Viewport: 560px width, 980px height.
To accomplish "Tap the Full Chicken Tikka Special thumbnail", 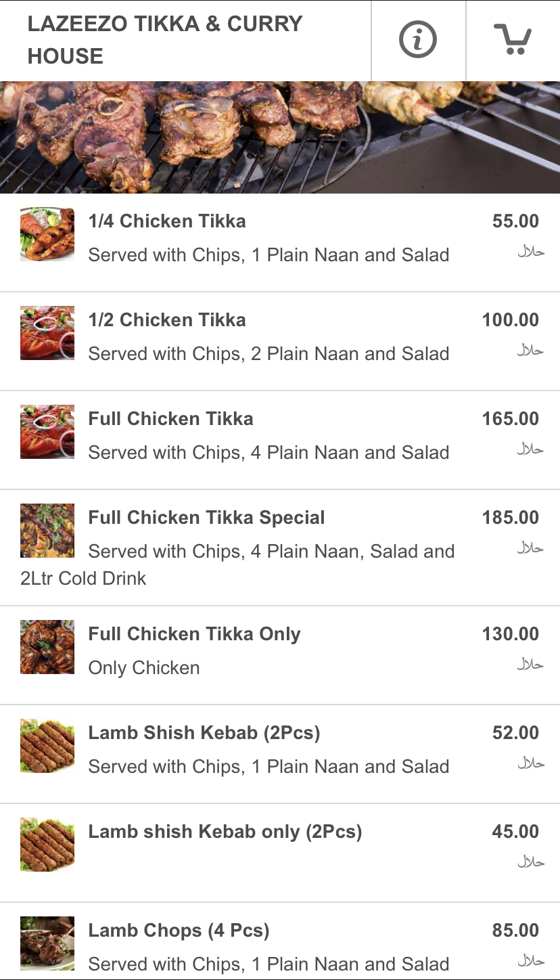I will click(x=47, y=531).
